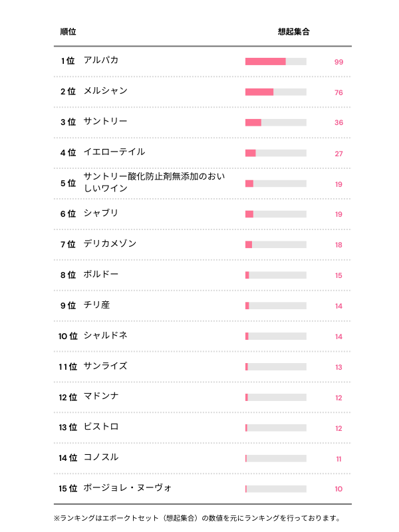Click the progress bar for アルパカ
This screenshot has height=532, width=399.
tap(275, 61)
